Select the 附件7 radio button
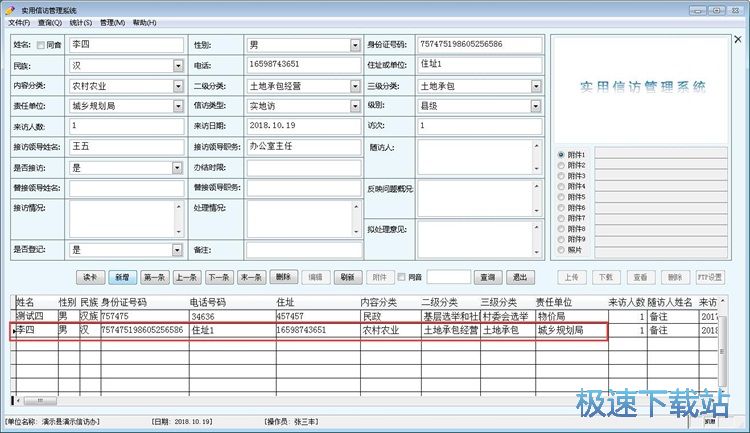The height and width of the screenshot is (433, 750). click(x=561, y=218)
